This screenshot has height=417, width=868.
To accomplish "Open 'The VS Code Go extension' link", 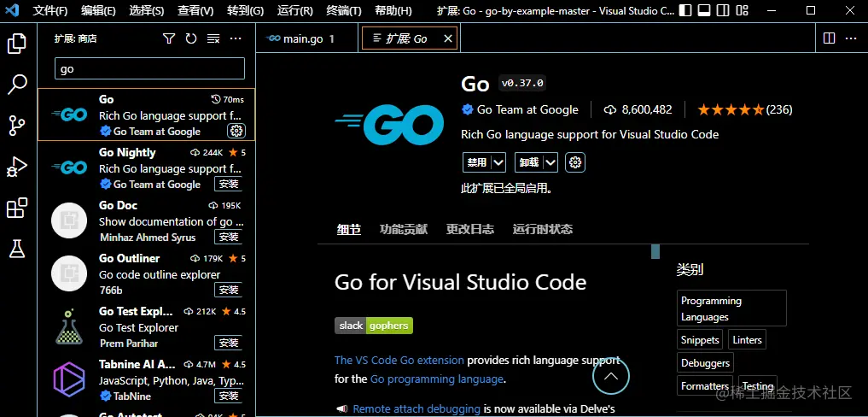I will 399,361.
